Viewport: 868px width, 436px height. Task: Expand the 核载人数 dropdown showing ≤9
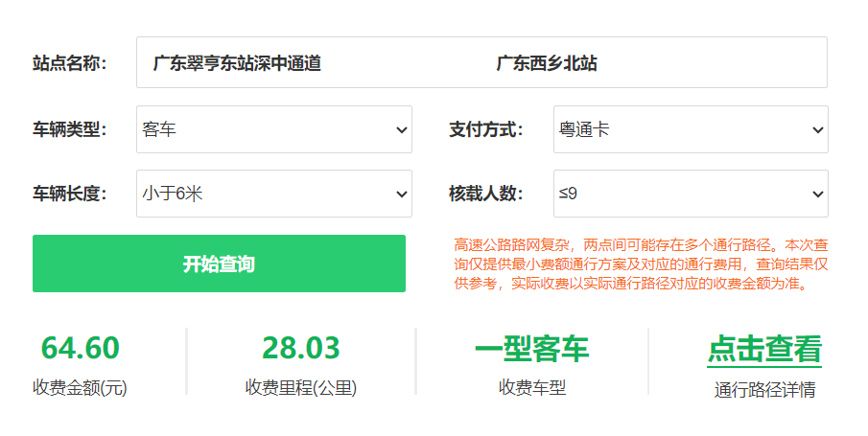(691, 194)
